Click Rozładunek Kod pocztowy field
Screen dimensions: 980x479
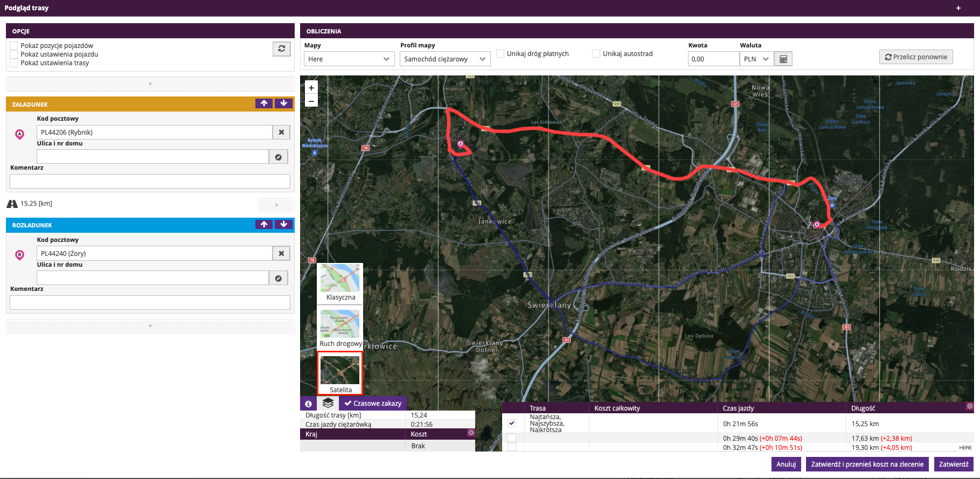tap(154, 253)
